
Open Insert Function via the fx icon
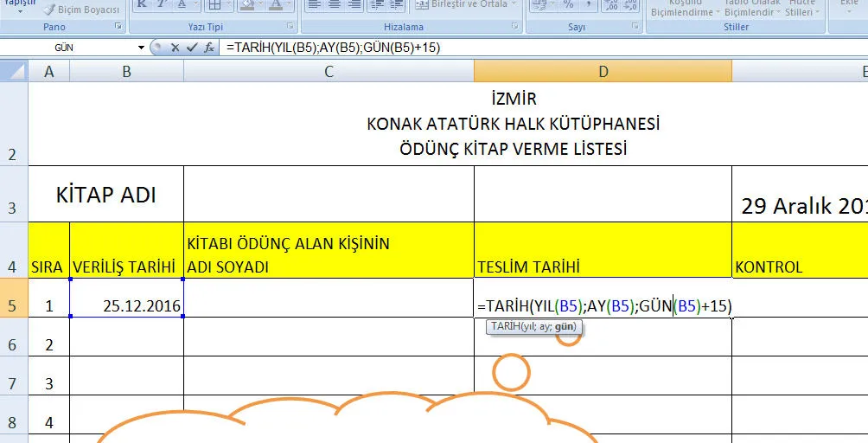209,48
